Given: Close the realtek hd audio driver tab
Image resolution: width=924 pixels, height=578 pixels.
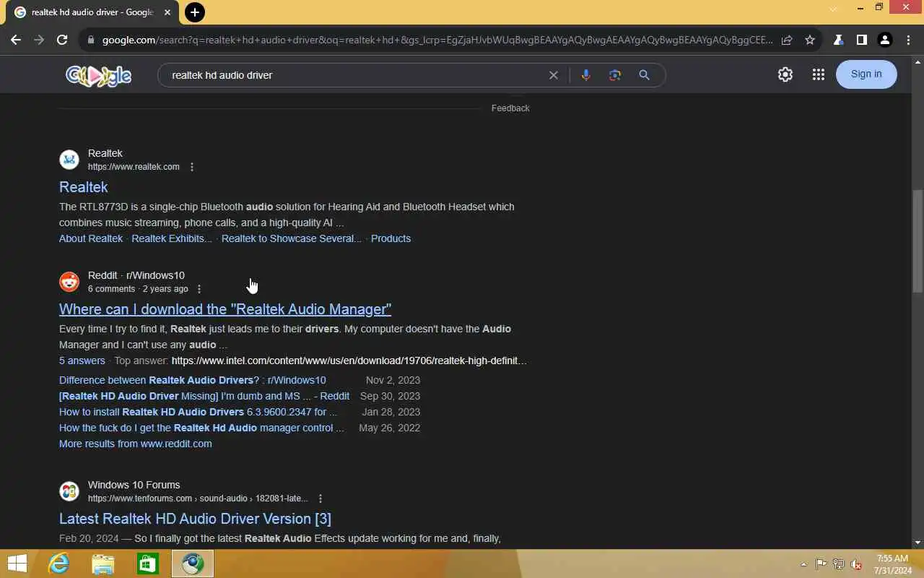Looking at the screenshot, I should pos(167,12).
